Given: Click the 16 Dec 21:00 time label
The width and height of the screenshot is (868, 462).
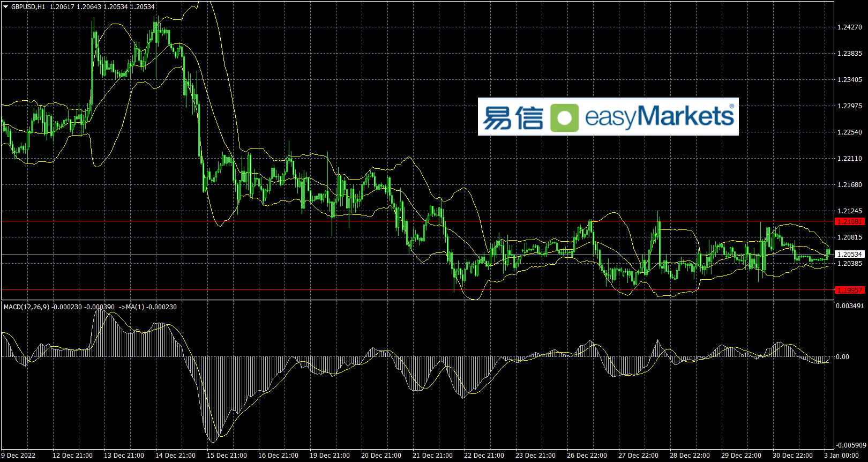Looking at the screenshot, I should (x=278, y=456).
